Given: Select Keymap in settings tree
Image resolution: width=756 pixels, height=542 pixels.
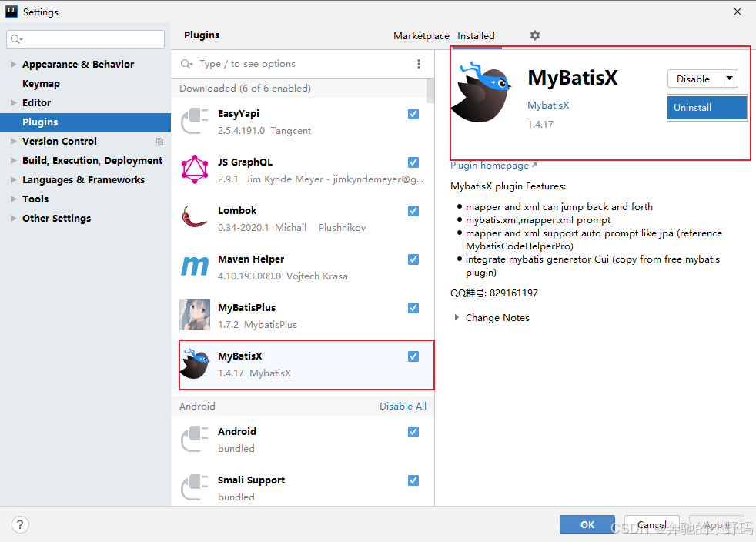Looking at the screenshot, I should [41, 83].
